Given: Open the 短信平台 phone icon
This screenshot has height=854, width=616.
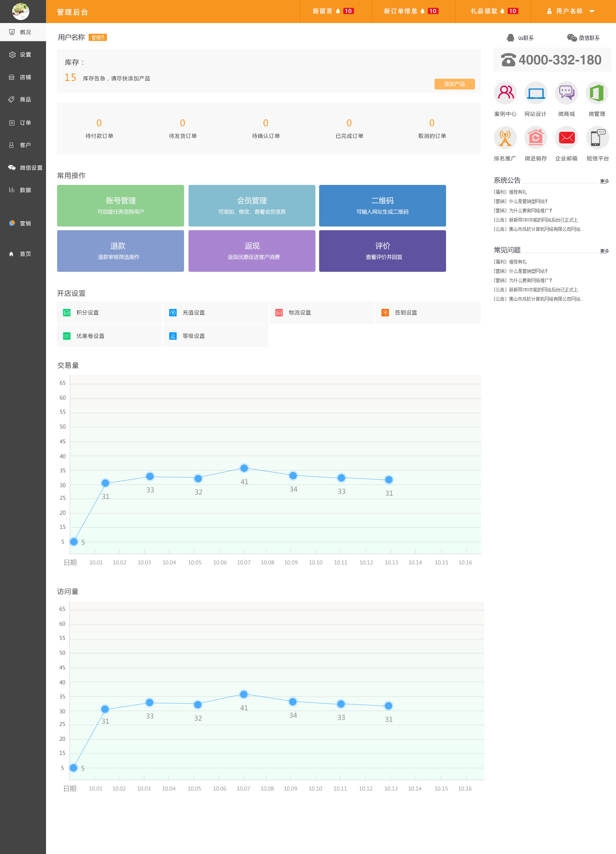Looking at the screenshot, I should pos(597,138).
